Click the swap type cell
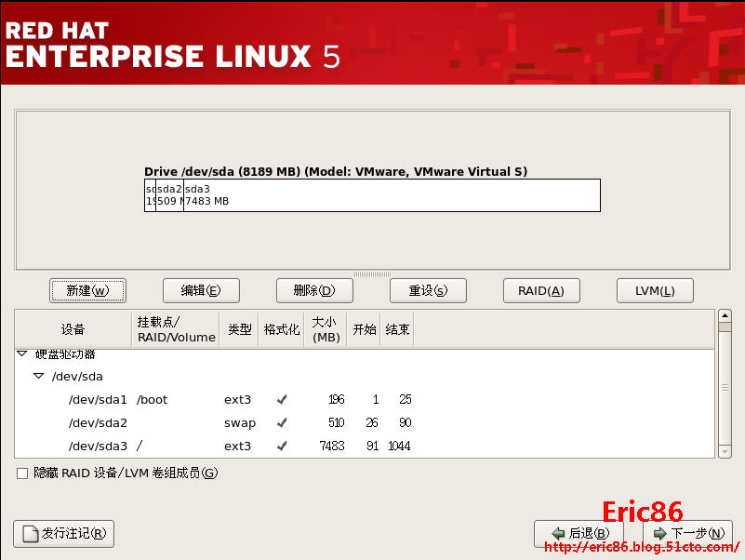Image resolution: width=745 pixels, height=560 pixels. click(x=239, y=423)
